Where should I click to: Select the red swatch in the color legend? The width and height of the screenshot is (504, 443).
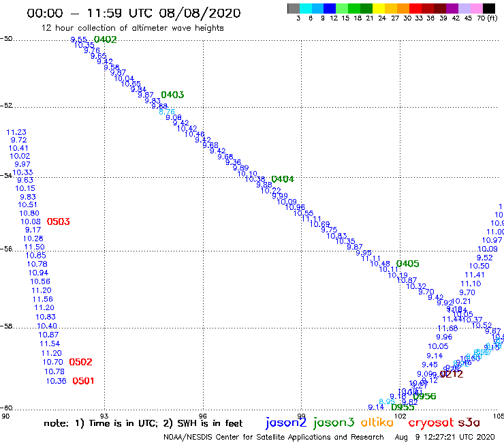(x=415, y=8)
